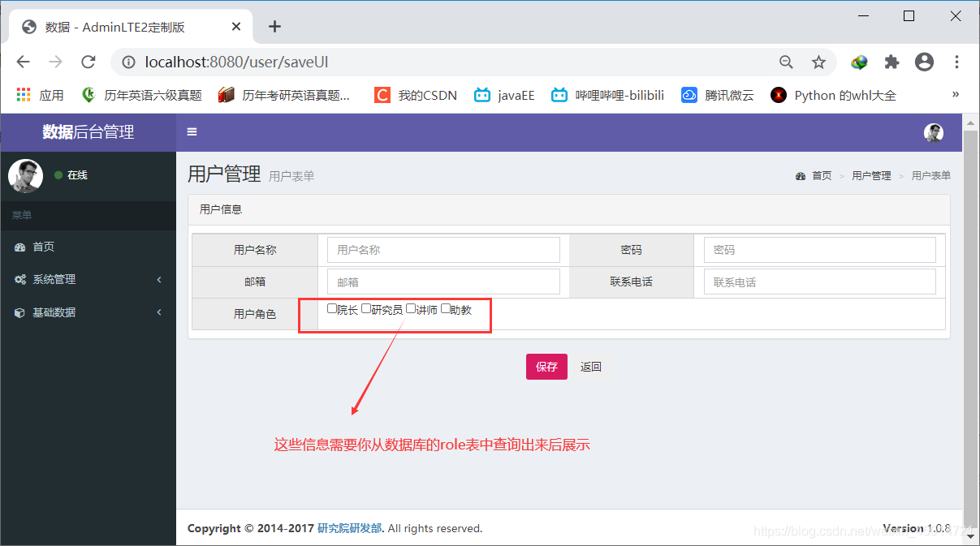Click the IDM extension icon in toolbar
980x546 pixels.
(859, 62)
